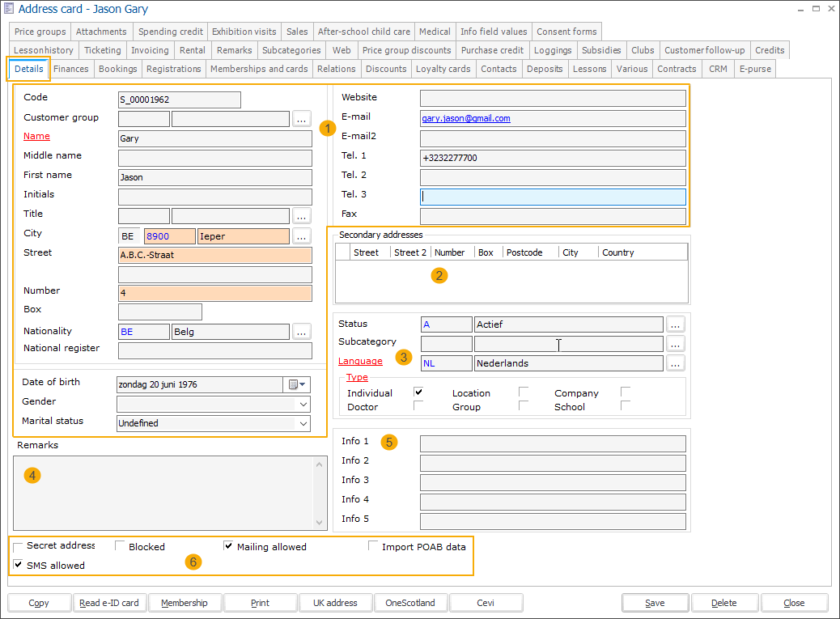Click the Status lookup ellipsis button

point(676,324)
